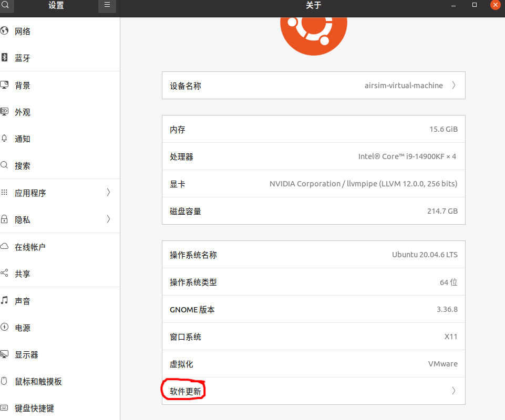The width and height of the screenshot is (505, 420).
Task: Minimize the Settings window
Action: tap(454, 5)
